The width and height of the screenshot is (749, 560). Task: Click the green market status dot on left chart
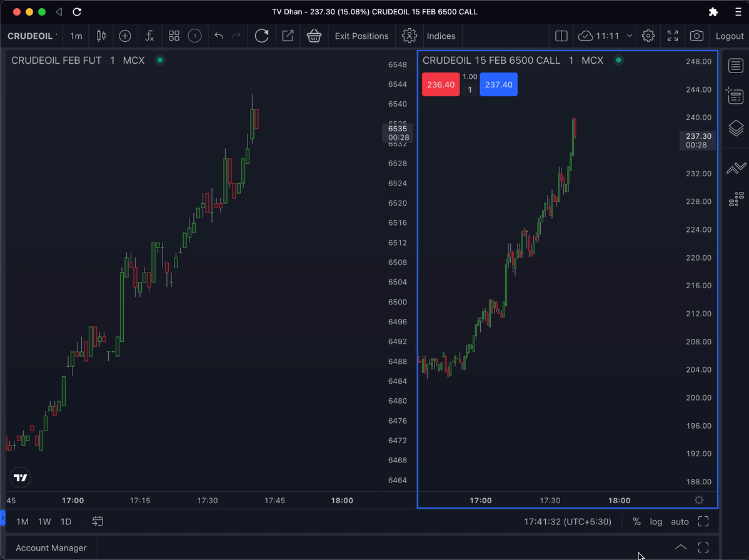click(160, 60)
